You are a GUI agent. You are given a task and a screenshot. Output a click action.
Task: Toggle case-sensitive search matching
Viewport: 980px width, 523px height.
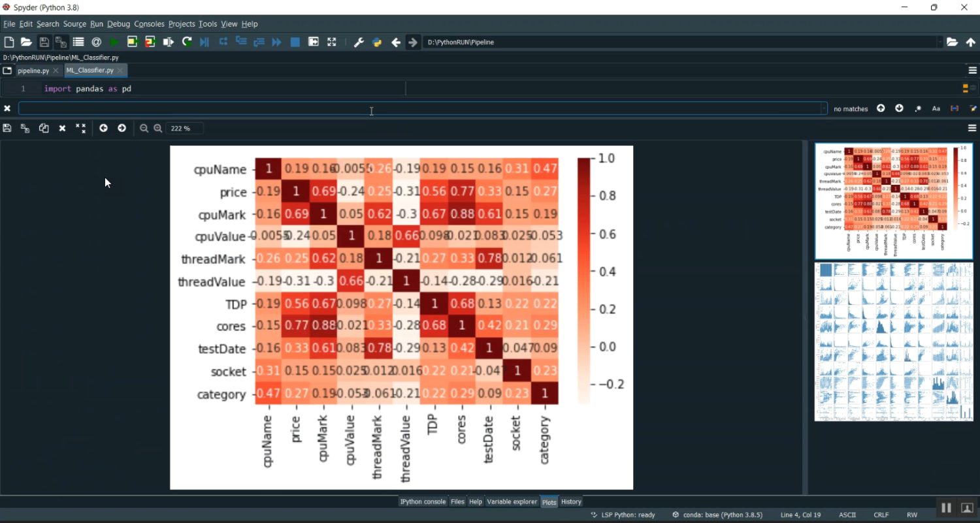[x=937, y=108]
